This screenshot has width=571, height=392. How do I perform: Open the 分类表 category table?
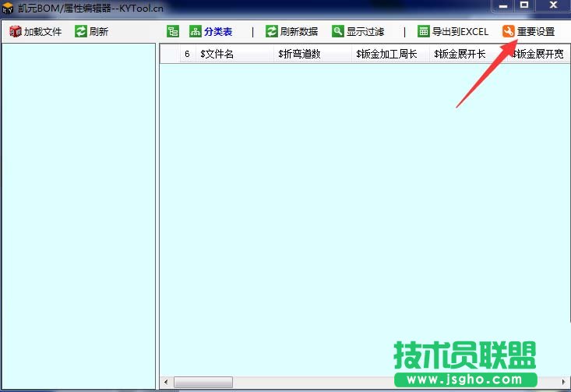tap(211, 32)
